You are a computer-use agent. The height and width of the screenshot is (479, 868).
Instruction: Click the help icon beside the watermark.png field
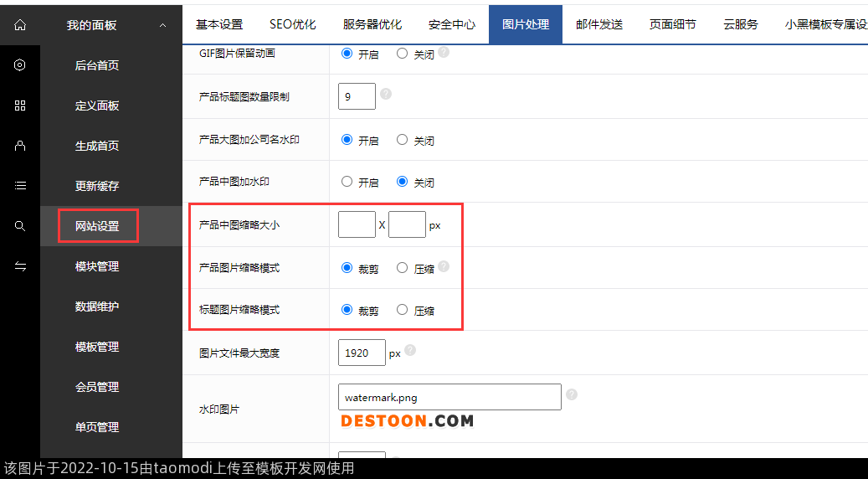tap(571, 394)
